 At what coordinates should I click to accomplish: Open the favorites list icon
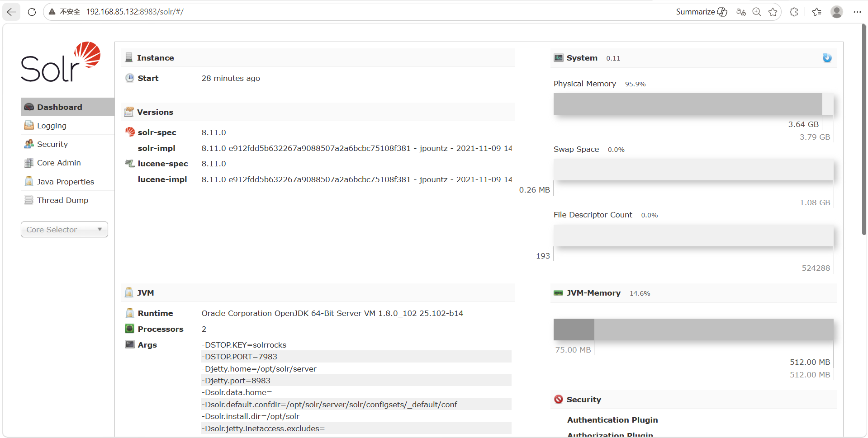(816, 12)
